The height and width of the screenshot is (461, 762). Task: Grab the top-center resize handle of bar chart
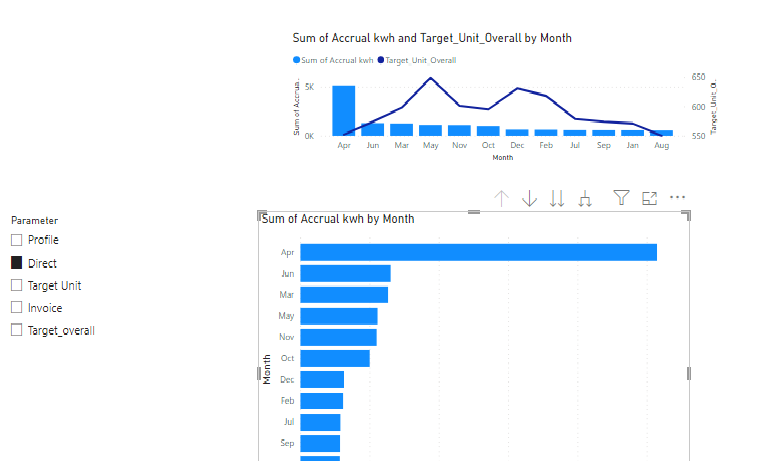click(x=474, y=212)
